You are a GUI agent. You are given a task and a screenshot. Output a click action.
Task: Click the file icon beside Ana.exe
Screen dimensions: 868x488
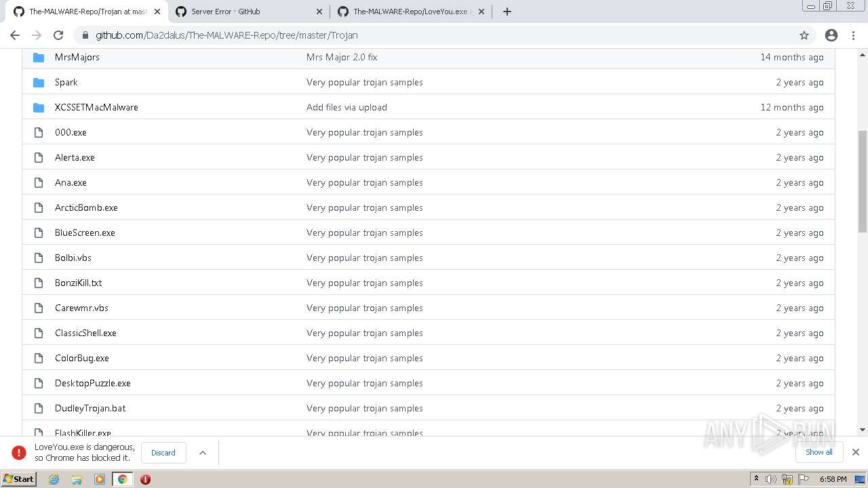tap(39, 183)
